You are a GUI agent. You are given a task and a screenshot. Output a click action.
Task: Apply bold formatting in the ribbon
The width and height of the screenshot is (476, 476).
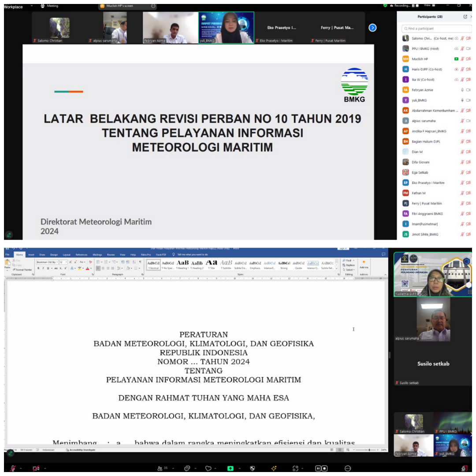38,268
